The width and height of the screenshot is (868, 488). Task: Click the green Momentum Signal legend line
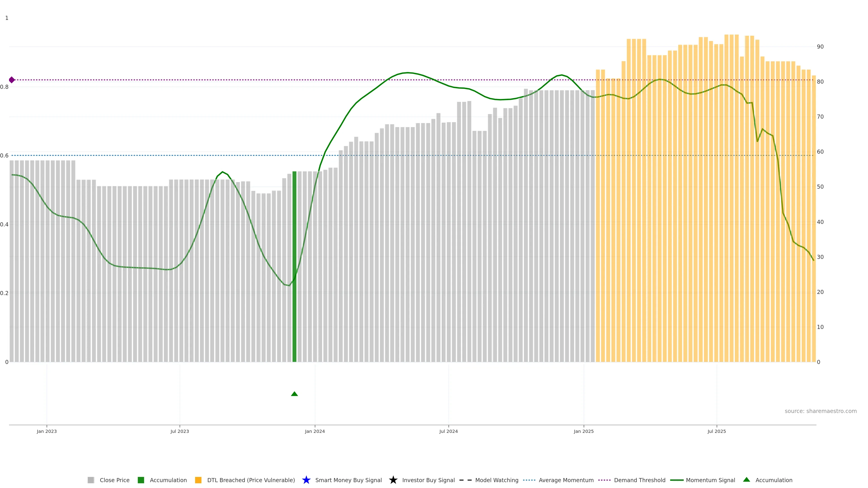[x=677, y=480]
